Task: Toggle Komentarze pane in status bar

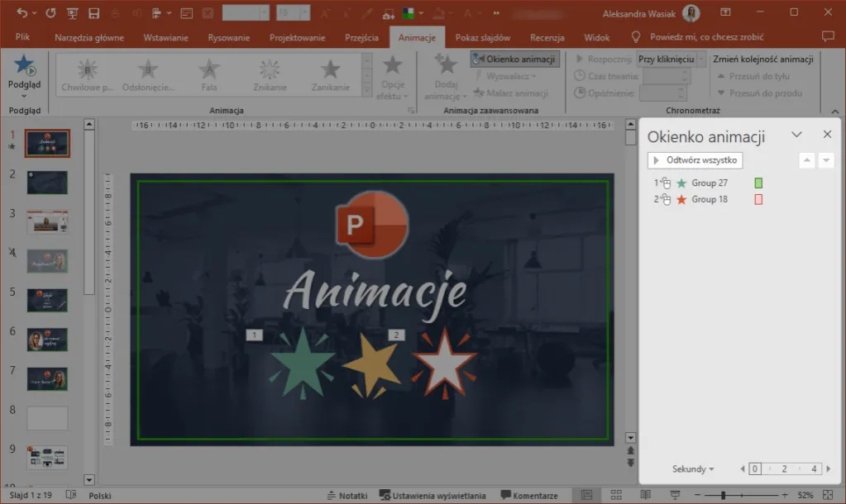Action: [x=528, y=496]
